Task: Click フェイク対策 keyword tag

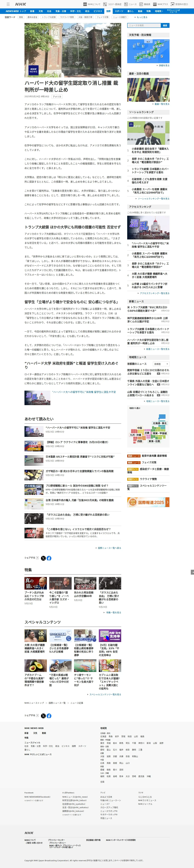Action: click(x=102, y=17)
